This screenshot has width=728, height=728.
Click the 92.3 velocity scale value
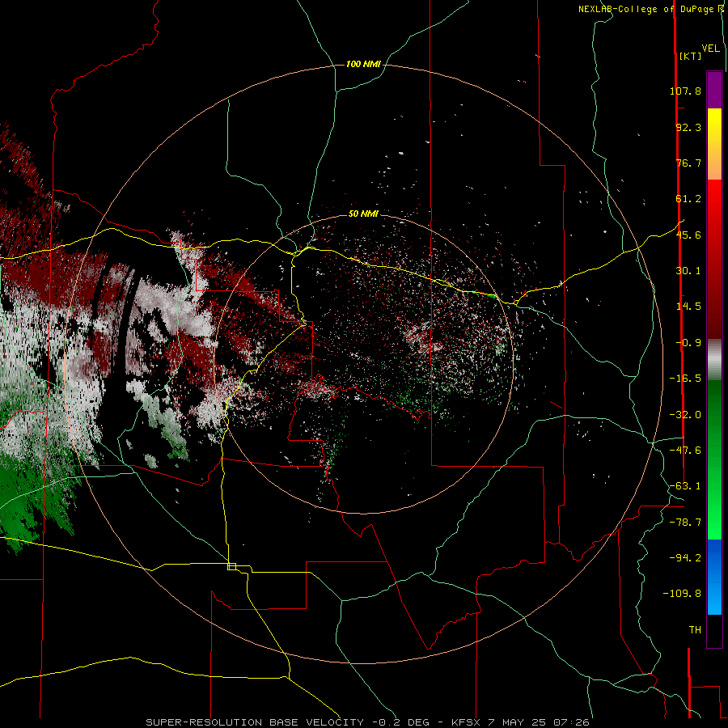688,127
